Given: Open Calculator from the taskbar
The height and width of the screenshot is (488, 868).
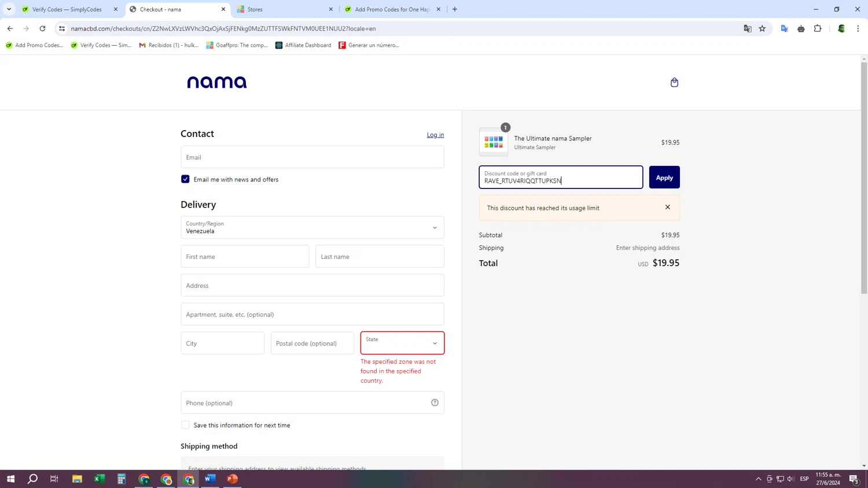Looking at the screenshot, I should pyautogui.click(x=122, y=479).
